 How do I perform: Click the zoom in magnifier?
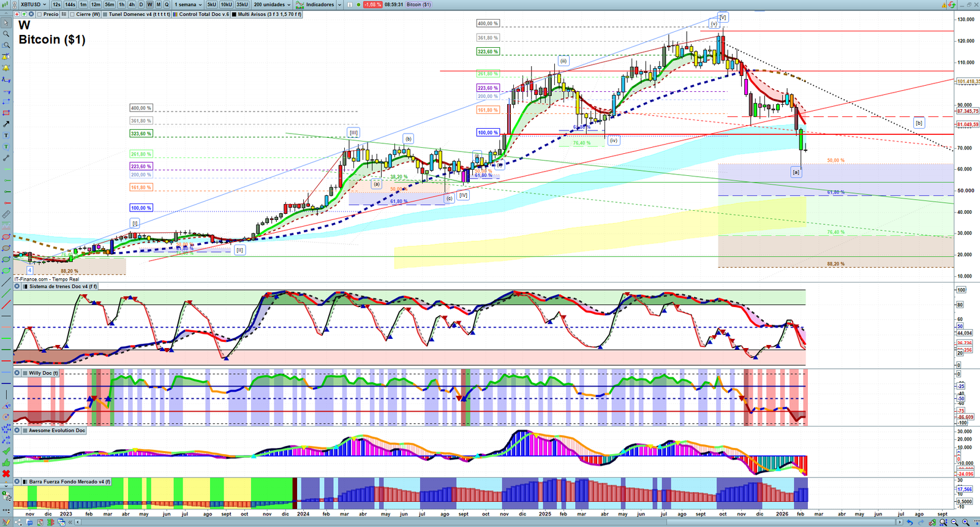(x=965, y=522)
